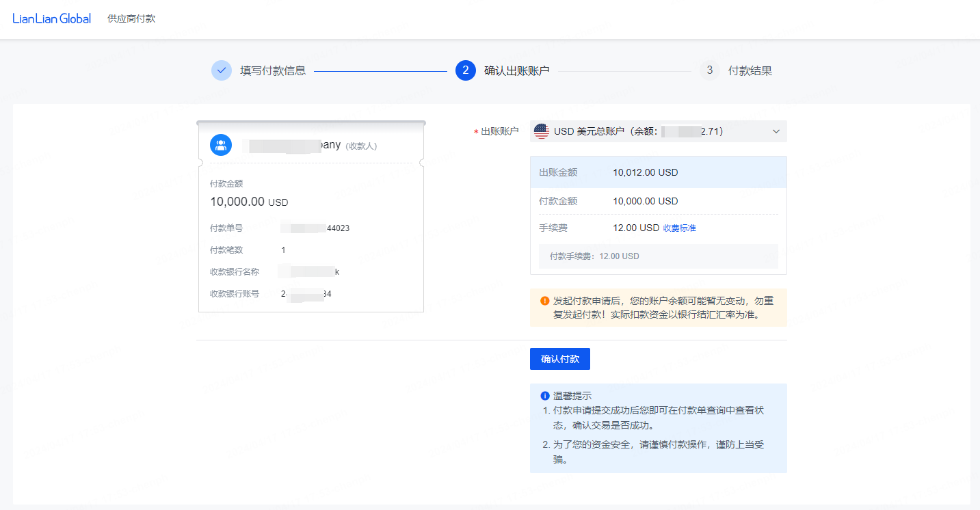Click the LianLian Global logo

[51, 18]
